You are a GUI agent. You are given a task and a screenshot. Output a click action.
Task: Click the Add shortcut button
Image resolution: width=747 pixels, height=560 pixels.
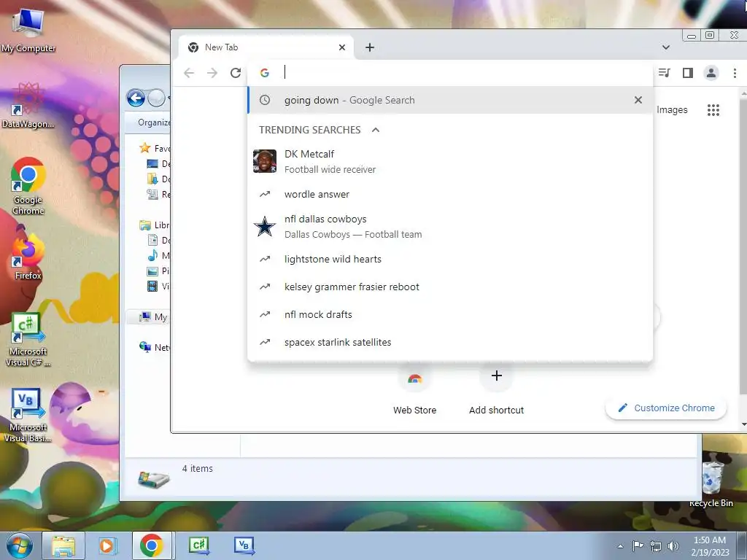point(496,391)
